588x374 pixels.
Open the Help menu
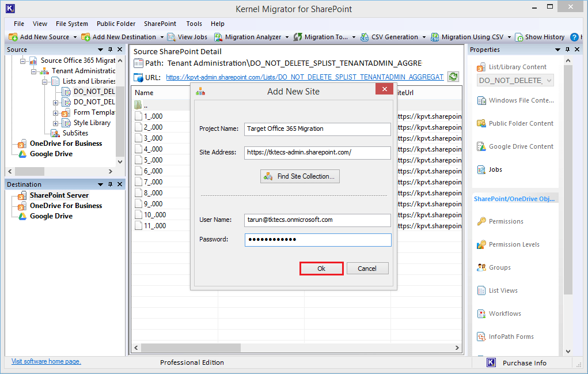point(218,24)
